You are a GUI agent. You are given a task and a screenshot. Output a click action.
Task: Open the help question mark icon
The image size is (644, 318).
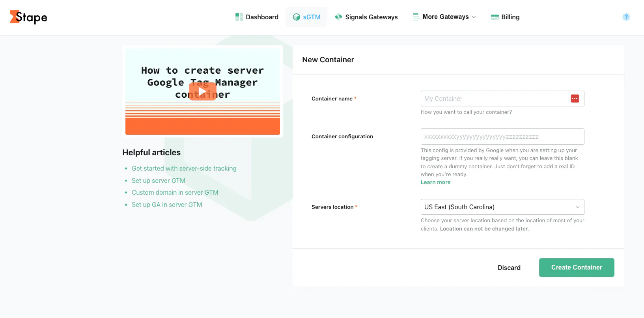(626, 17)
